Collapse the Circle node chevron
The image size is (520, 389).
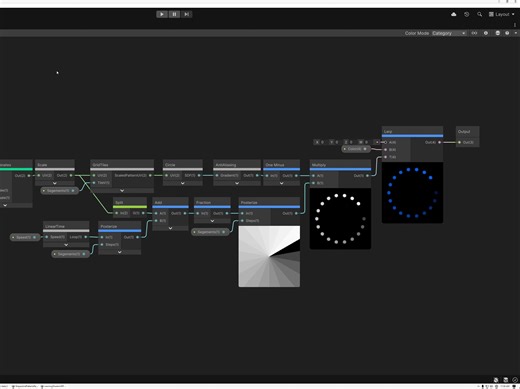[183, 183]
